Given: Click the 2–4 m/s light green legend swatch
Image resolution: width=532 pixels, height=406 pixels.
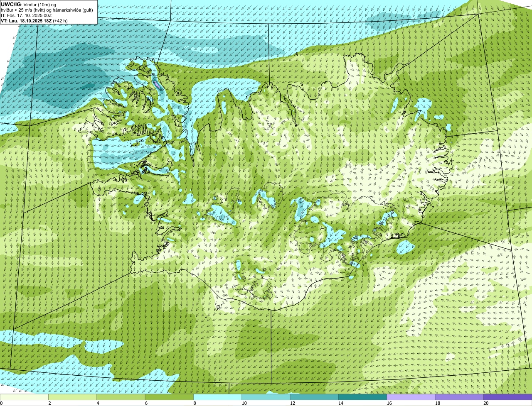Looking at the screenshot, I should click(73, 397).
